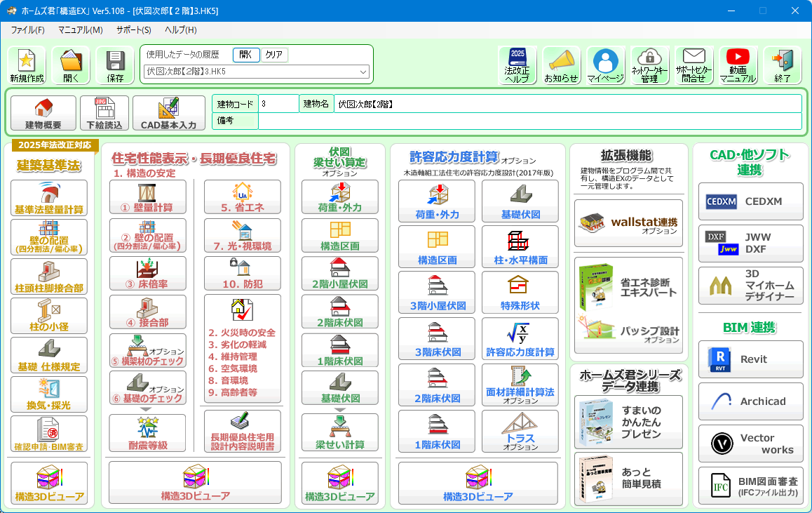The height and width of the screenshot is (513, 812).
Task: Click the 建物名 text field
Action: pos(567,104)
